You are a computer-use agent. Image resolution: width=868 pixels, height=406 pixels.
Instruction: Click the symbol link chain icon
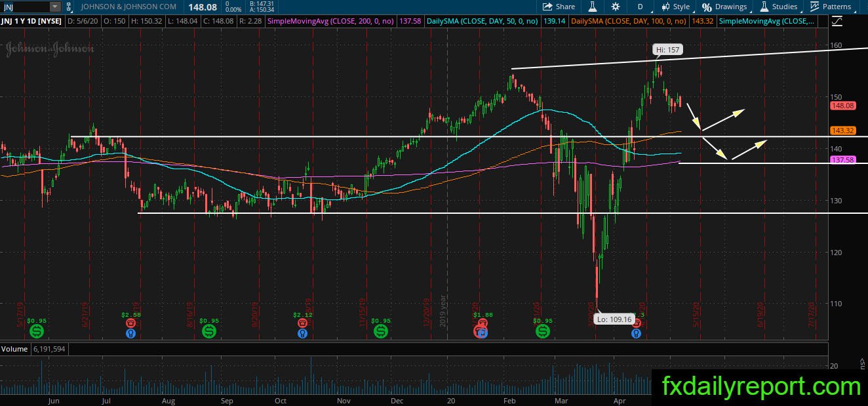pyautogui.click(x=70, y=7)
